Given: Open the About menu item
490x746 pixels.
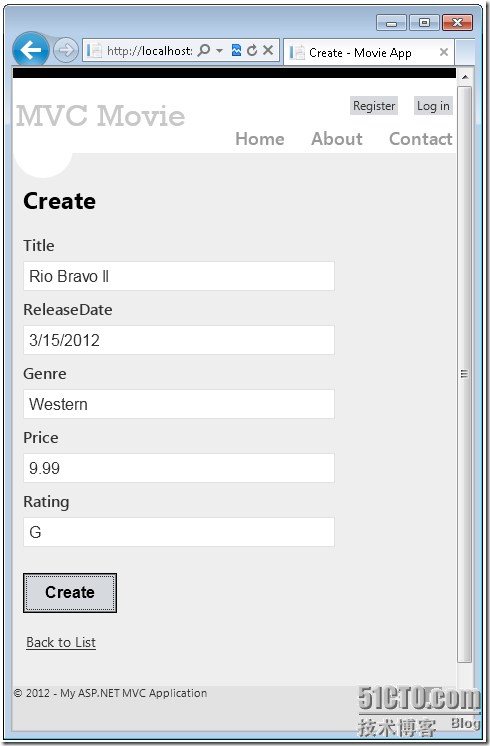Looking at the screenshot, I should pyautogui.click(x=337, y=139).
